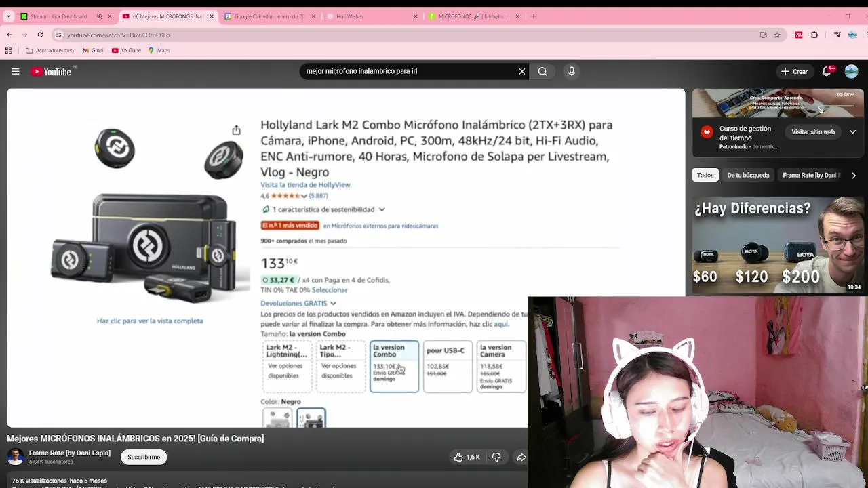Open the YouTube bookmark in the bookmarks bar
The image size is (868, 488).
(x=126, y=50)
